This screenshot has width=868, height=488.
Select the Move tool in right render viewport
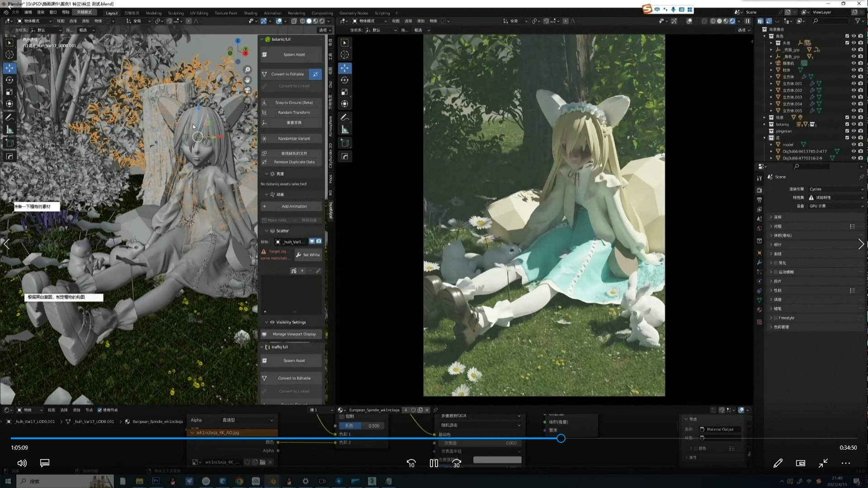344,68
